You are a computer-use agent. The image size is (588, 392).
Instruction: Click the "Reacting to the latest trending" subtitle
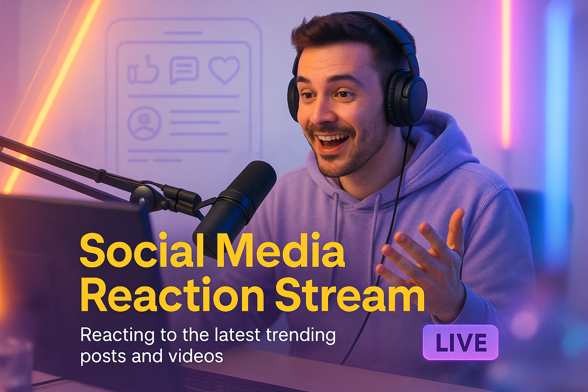pyautogui.click(x=208, y=335)
